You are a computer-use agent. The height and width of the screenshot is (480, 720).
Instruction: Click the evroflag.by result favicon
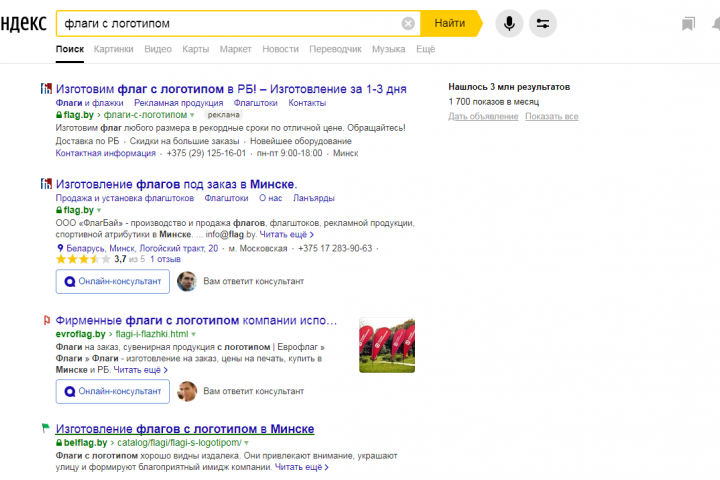tap(46, 320)
